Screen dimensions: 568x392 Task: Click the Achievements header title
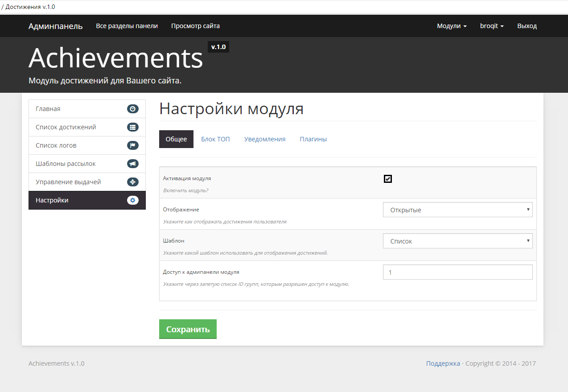pyautogui.click(x=116, y=58)
